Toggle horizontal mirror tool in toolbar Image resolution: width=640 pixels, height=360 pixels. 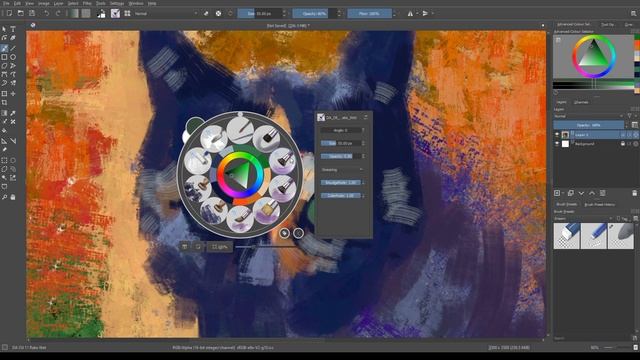(410, 13)
